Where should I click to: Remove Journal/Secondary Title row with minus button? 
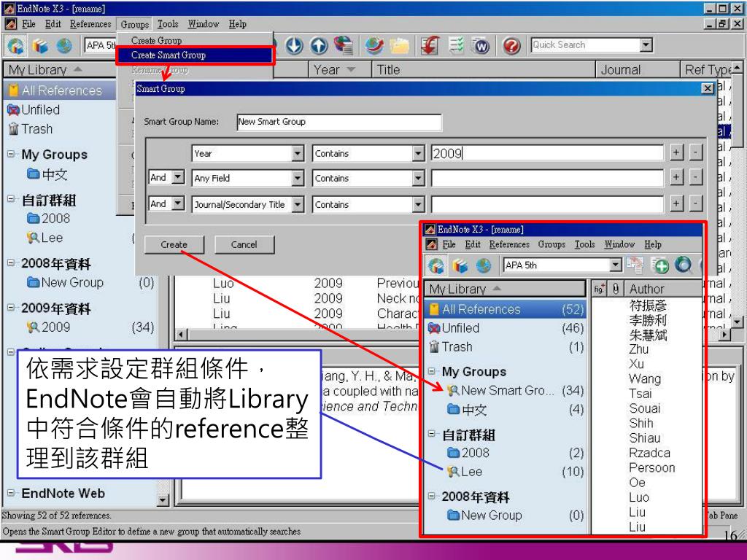(695, 204)
